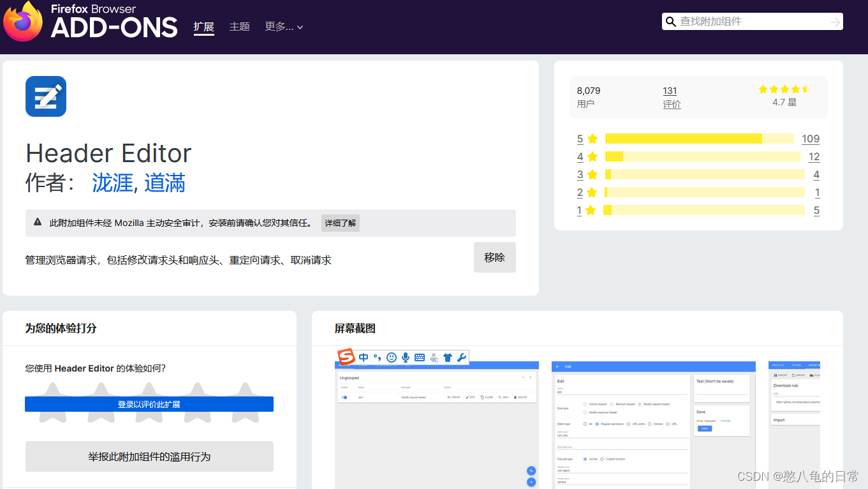Open the Sogou soft keyboard icon

[x=420, y=357]
